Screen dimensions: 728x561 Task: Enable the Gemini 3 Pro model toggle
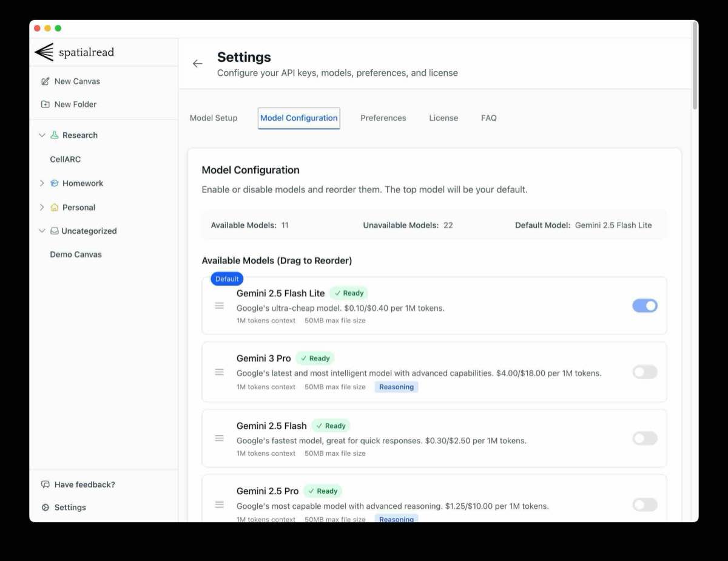tap(645, 372)
